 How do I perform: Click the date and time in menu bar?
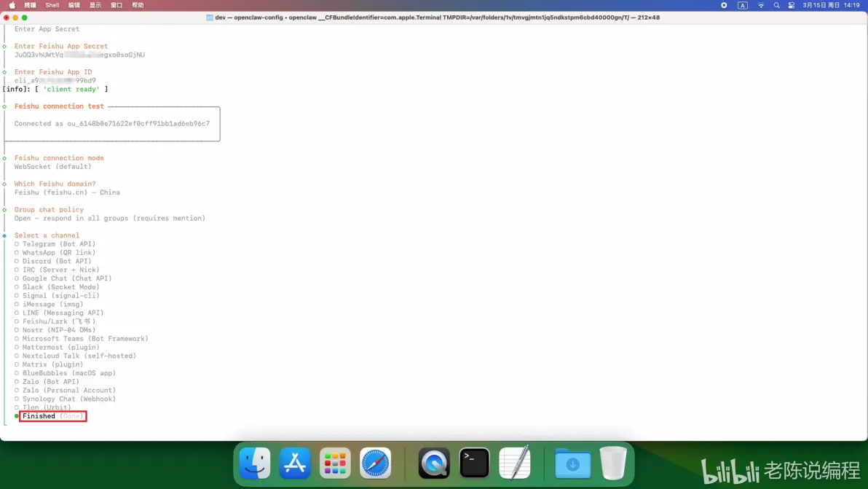coord(831,5)
